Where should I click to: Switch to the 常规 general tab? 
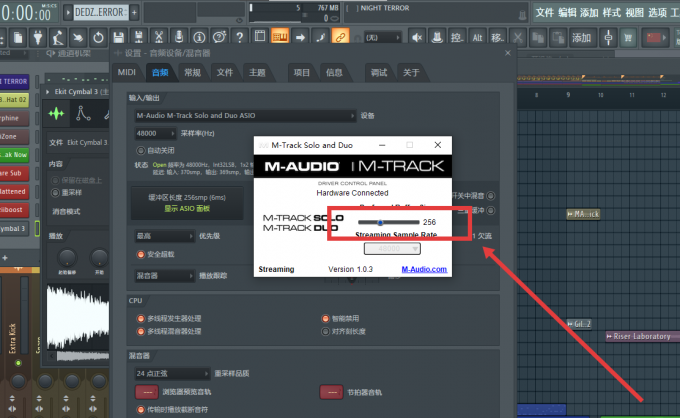tap(193, 72)
